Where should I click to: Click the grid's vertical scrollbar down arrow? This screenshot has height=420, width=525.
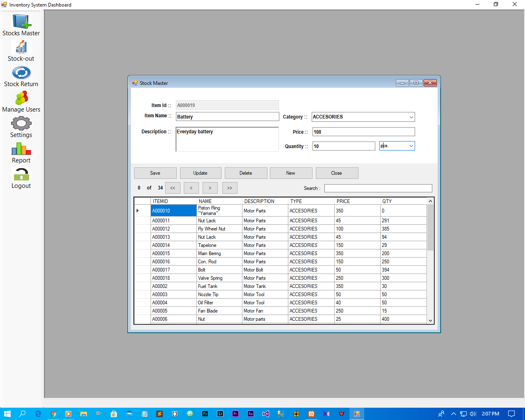430,320
